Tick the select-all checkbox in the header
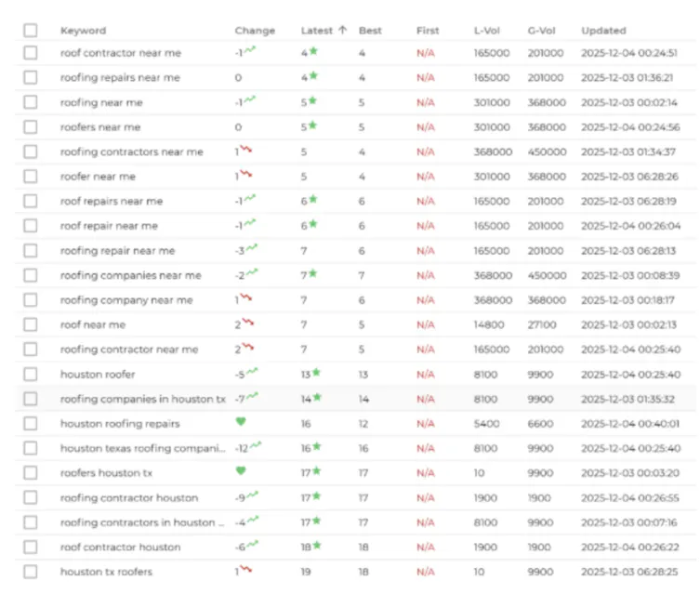700x594 pixels. (31, 30)
